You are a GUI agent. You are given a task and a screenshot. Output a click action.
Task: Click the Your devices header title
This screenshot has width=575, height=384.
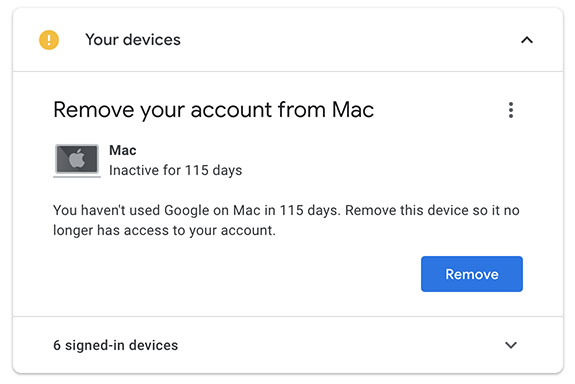(x=133, y=40)
